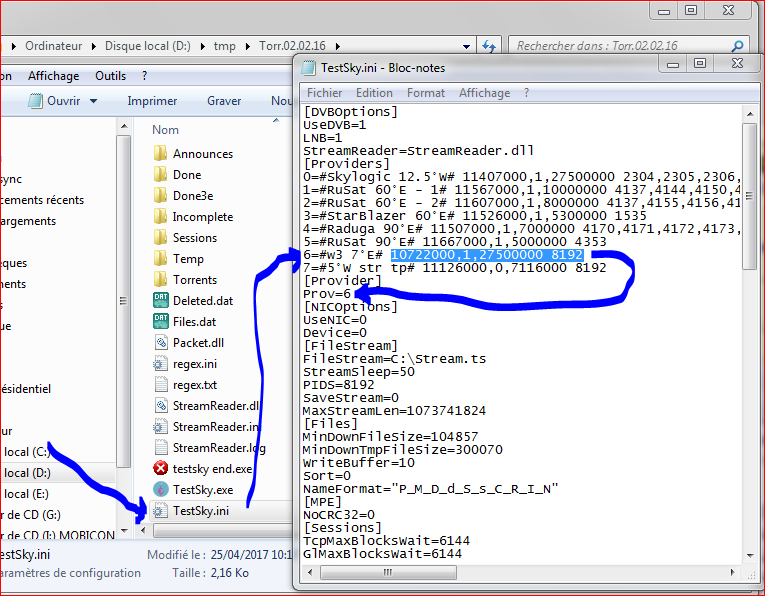The width and height of the screenshot is (765, 596).
Task: Click the Graver toolbar button
Action: [224, 101]
